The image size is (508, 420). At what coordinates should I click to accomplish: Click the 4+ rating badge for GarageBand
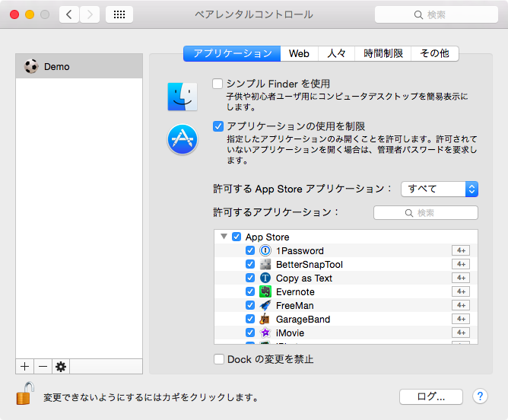coord(461,319)
